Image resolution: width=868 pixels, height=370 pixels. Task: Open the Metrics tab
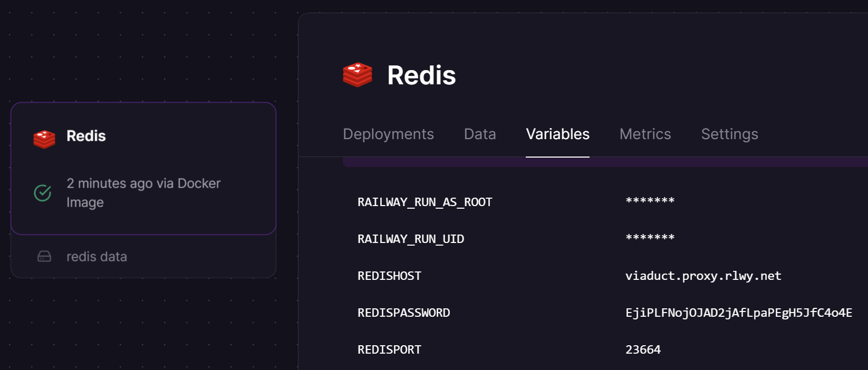pyautogui.click(x=645, y=134)
